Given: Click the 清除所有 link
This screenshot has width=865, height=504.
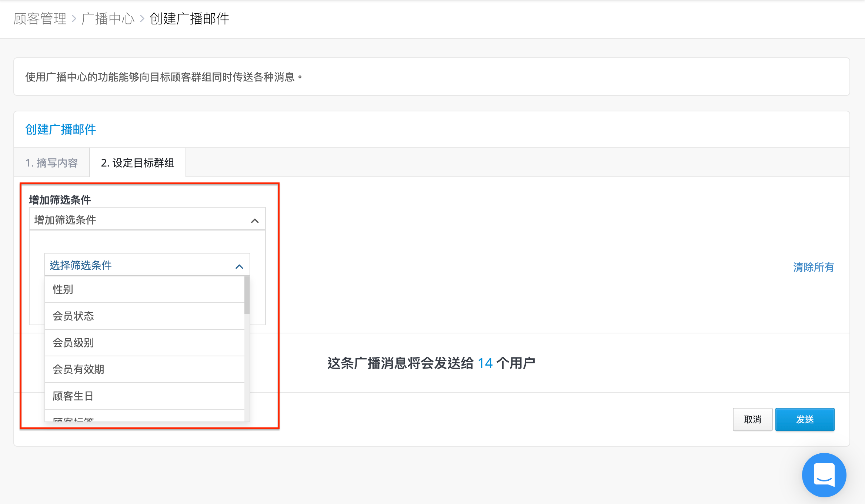Looking at the screenshot, I should point(814,267).
